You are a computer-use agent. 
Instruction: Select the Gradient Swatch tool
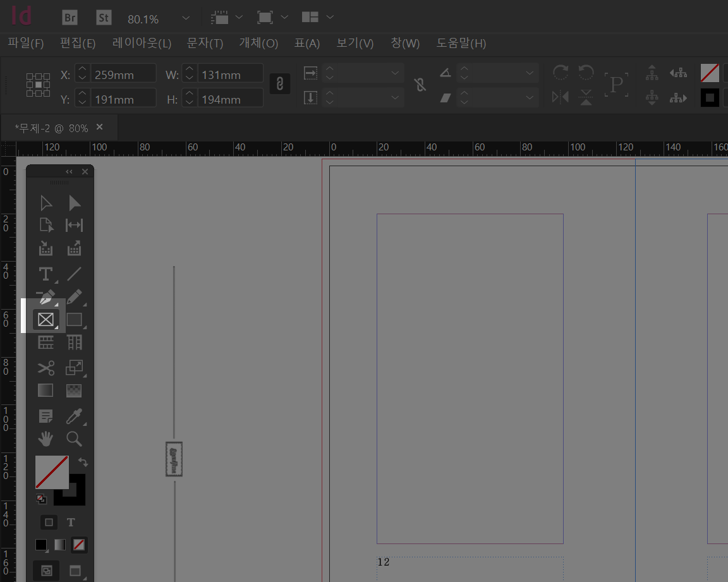pyautogui.click(x=45, y=391)
